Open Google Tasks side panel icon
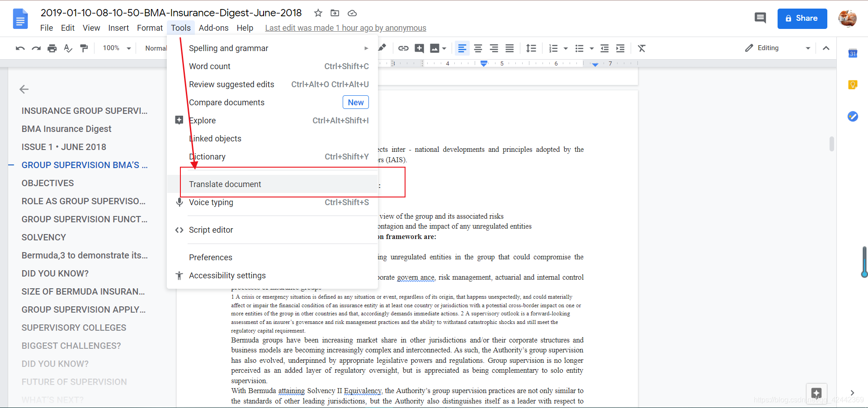 tap(853, 116)
